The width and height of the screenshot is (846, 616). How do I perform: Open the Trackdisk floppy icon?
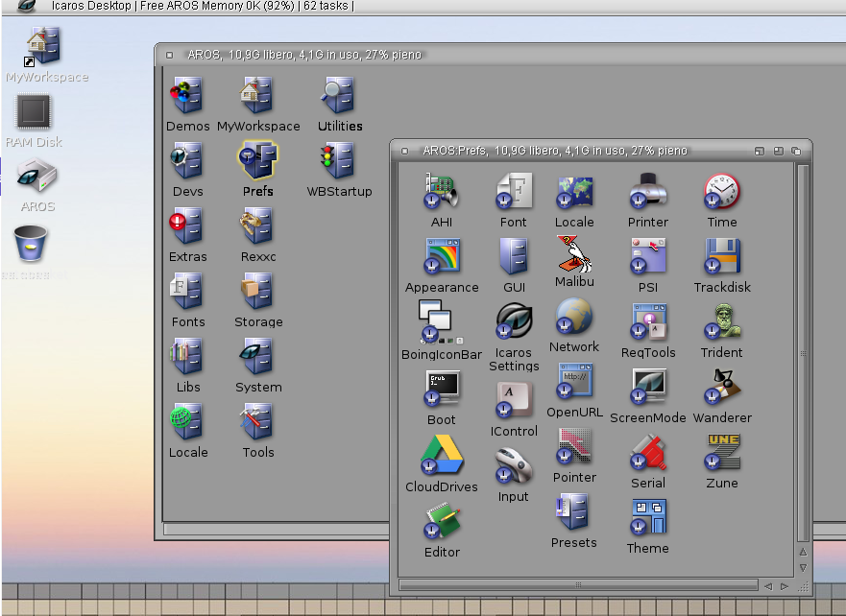pos(722,255)
